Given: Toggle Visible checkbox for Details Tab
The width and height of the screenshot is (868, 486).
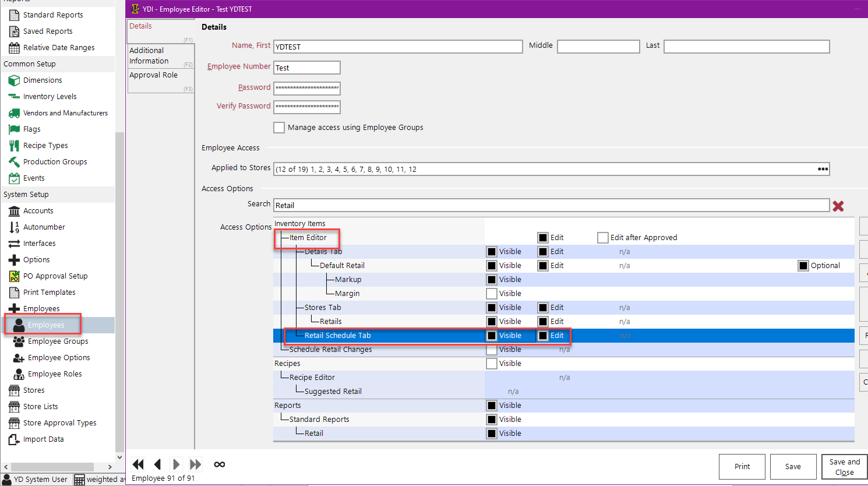Looking at the screenshot, I should coord(492,252).
